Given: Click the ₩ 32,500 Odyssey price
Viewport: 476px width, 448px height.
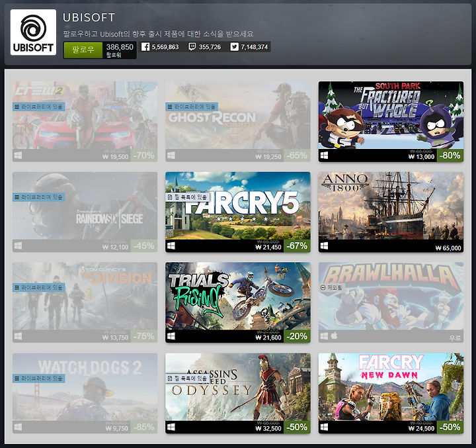Looking at the screenshot, I should [268, 428].
